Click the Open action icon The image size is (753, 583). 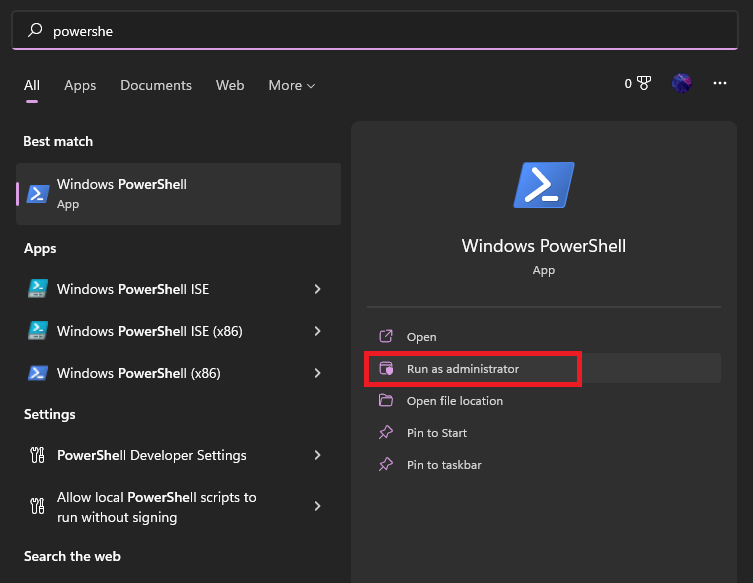point(386,336)
